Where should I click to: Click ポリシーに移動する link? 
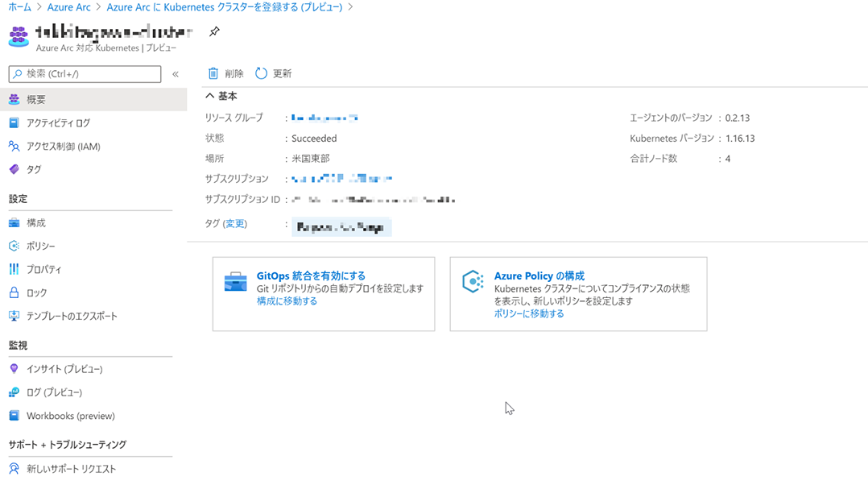[x=529, y=313]
